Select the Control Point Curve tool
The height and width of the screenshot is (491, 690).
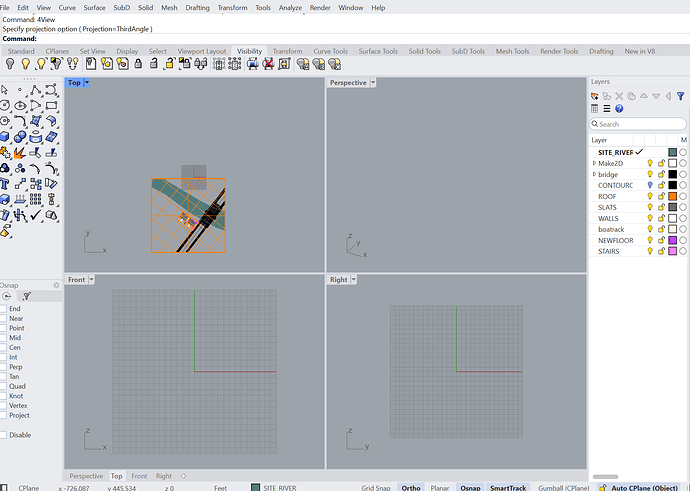51,90
